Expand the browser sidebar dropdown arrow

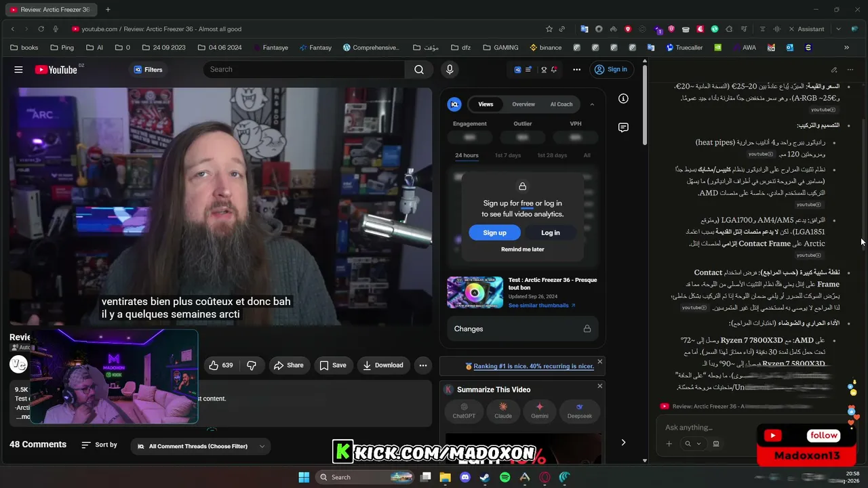pyautogui.click(x=838, y=29)
